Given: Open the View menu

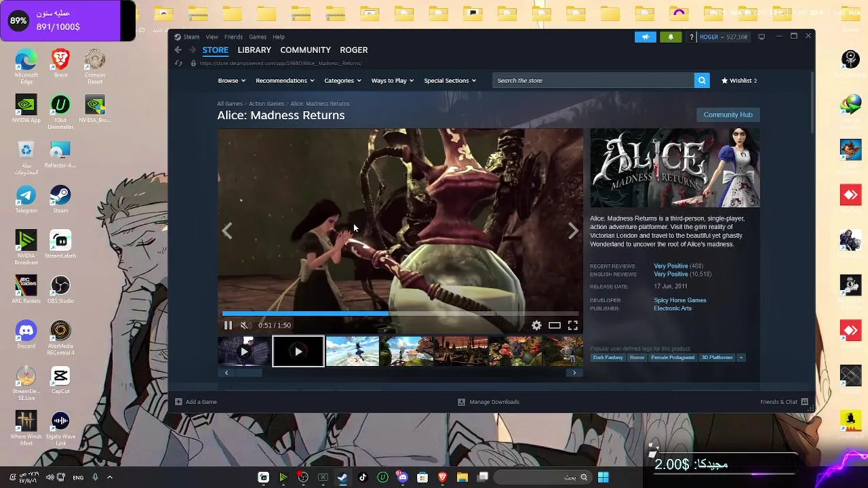Looking at the screenshot, I should (212, 37).
